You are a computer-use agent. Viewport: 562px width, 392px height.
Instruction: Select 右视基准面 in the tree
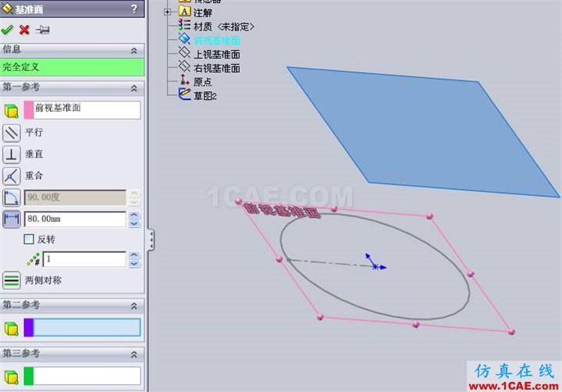[x=216, y=68]
